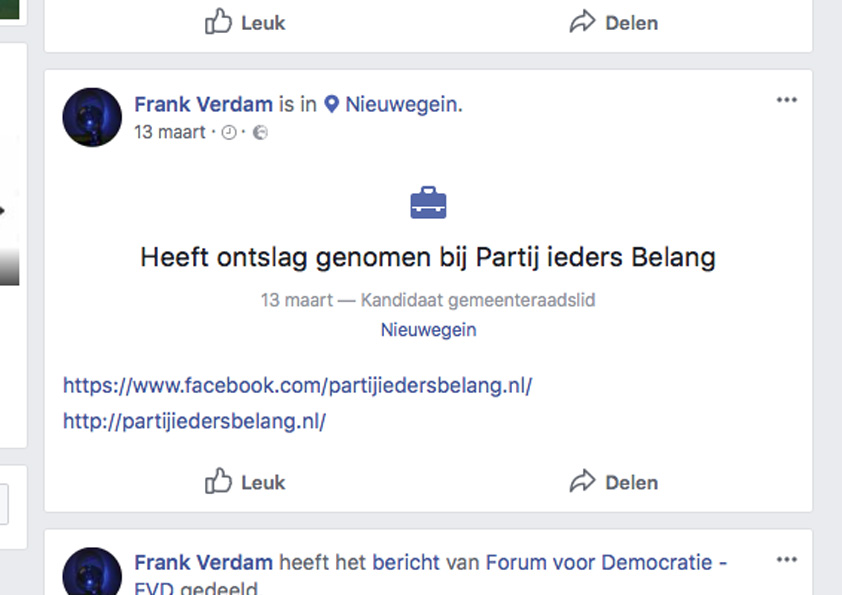
Task: Click the globe privacy icon on the post
Action: (x=260, y=132)
